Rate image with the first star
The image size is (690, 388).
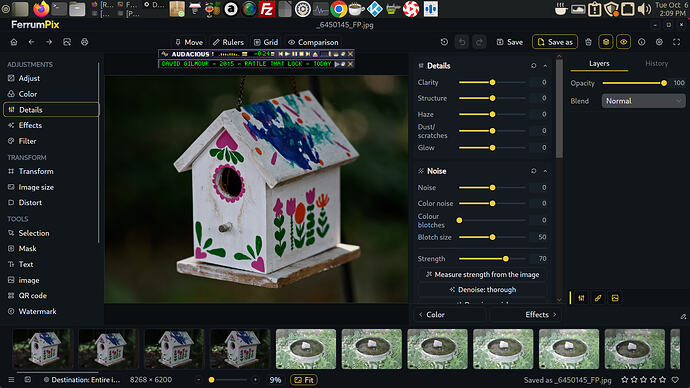coord(625,380)
